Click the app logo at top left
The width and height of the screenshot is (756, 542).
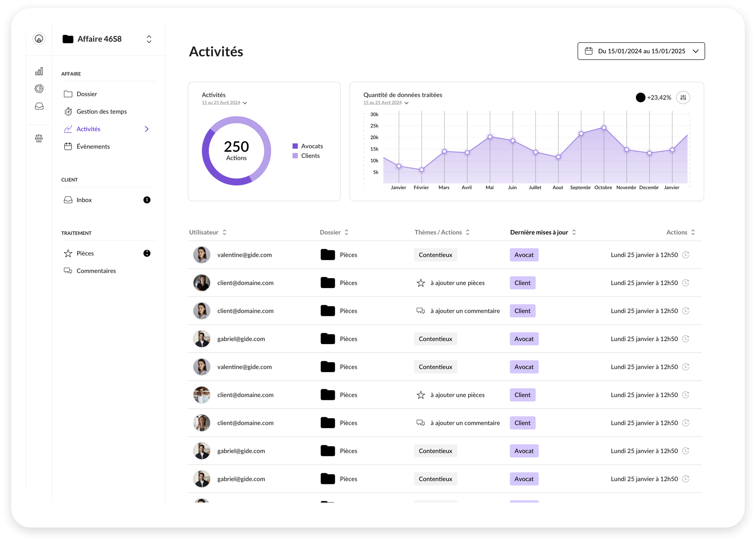pyautogui.click(x=39, y=39)
